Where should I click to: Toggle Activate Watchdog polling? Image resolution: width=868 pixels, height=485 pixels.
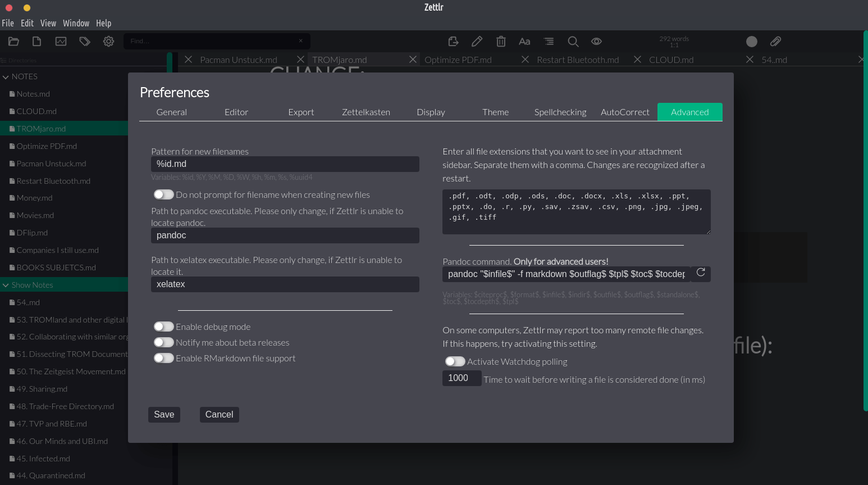click(455, 361)
